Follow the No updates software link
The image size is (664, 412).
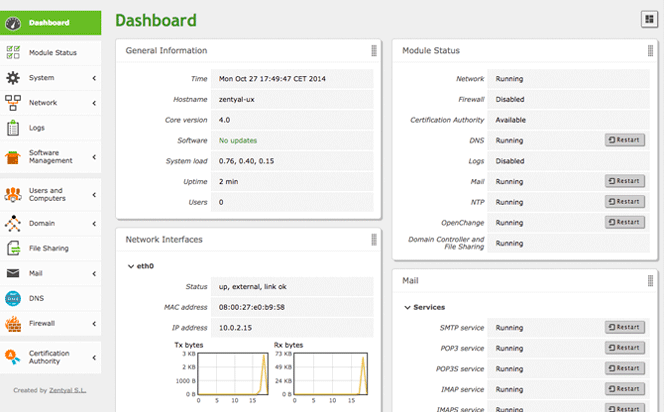238,141
